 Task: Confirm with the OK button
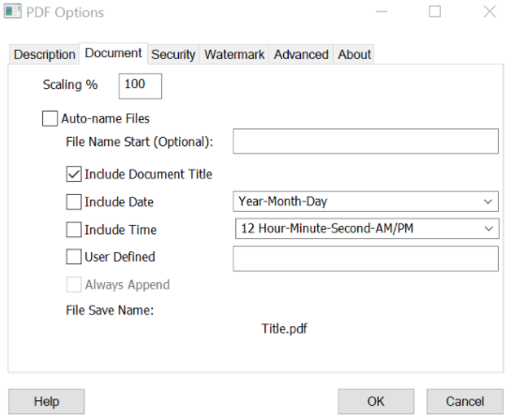(x=376, y=401)
